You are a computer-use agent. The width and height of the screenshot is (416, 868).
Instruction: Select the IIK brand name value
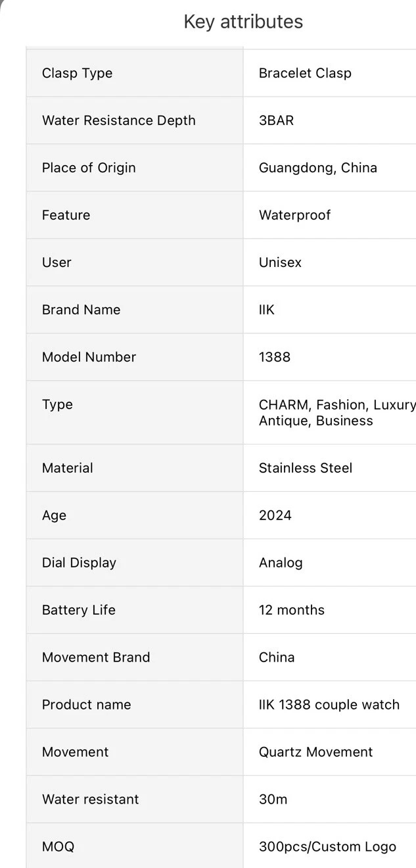[267, 310]
